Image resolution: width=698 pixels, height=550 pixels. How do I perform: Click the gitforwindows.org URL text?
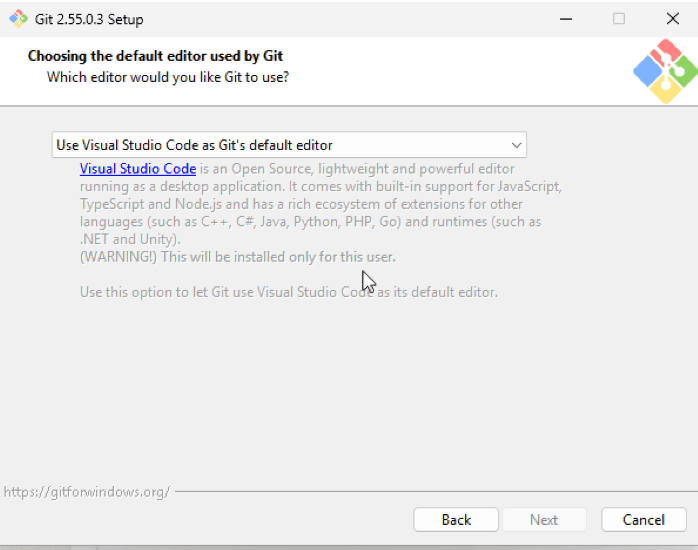[87, 492]
